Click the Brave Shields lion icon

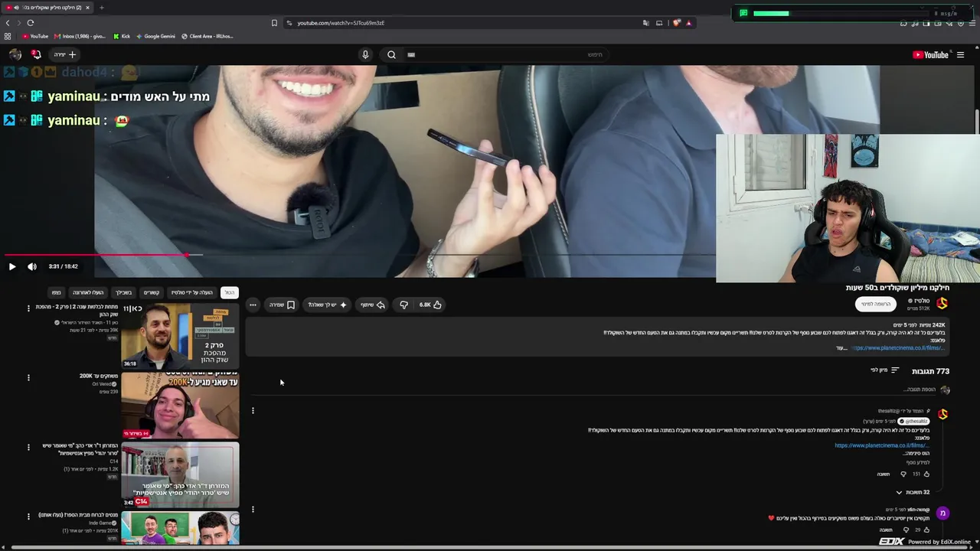(676, 23)
